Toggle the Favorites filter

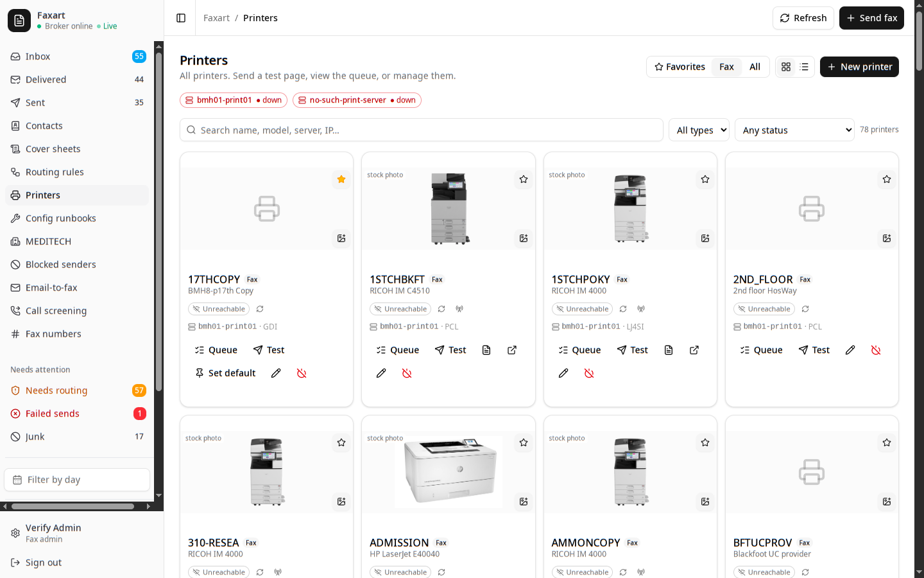coord(680,67)
